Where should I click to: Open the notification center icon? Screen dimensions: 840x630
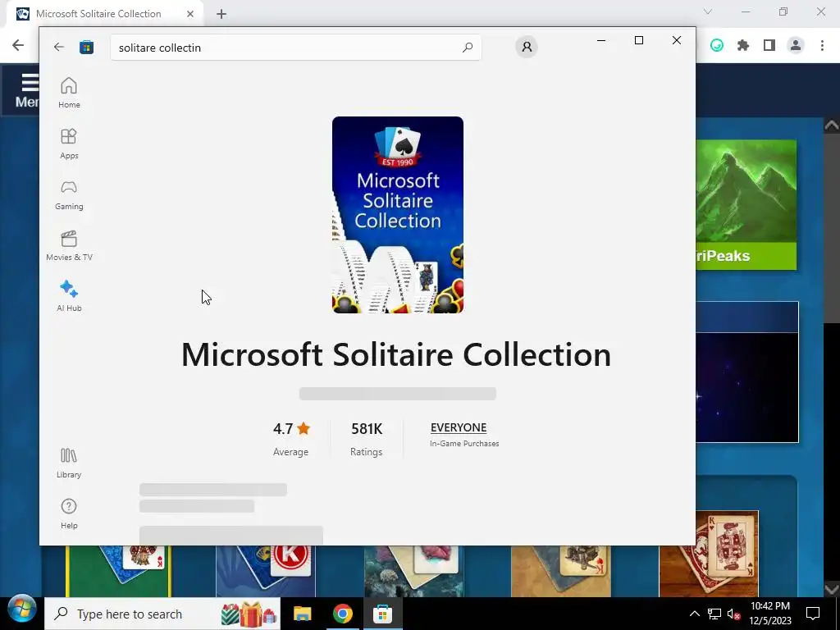[x=813, y=614]
